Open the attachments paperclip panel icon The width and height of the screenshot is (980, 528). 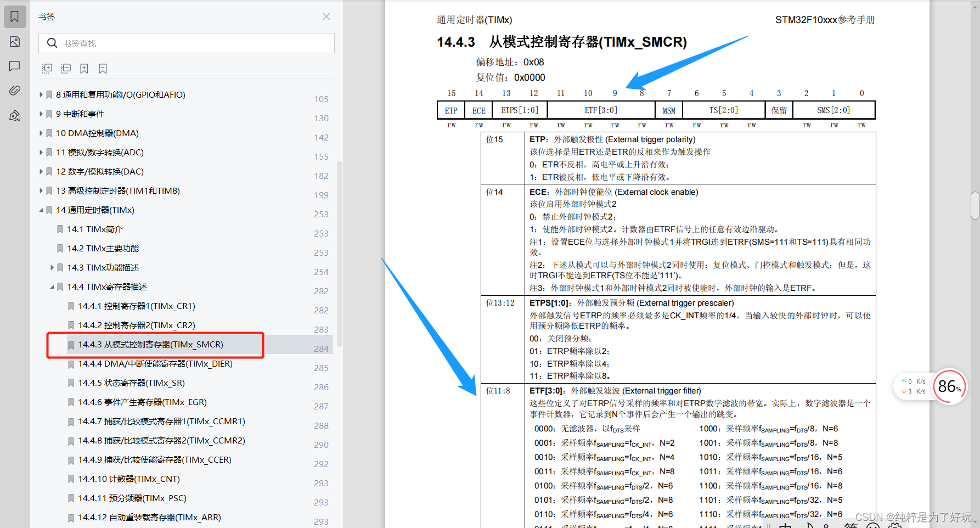pyautogui.click(x=15, y=91)
